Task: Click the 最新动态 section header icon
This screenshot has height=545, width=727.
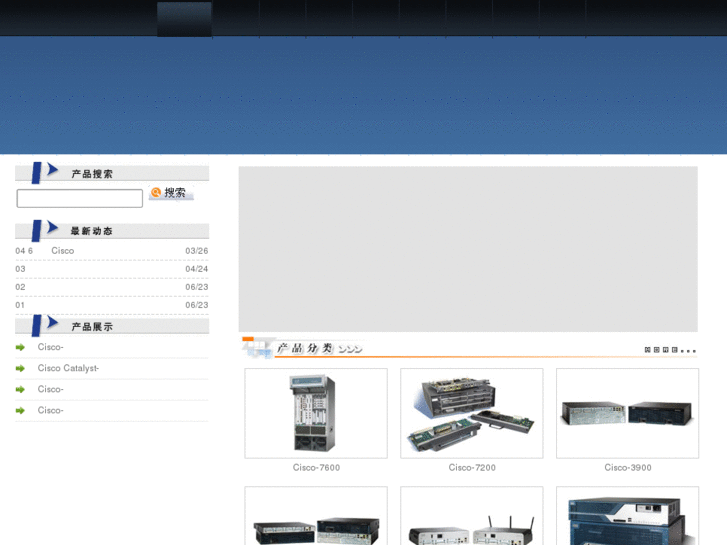Action: click(x=45, y=230)
